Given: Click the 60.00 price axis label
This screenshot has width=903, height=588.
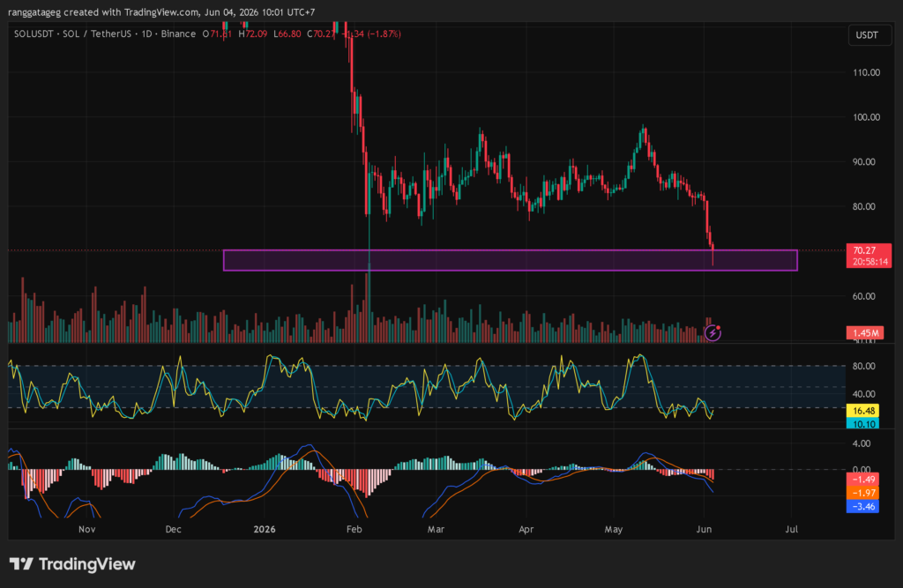Looking at the screenshot, I should point(864,296).
